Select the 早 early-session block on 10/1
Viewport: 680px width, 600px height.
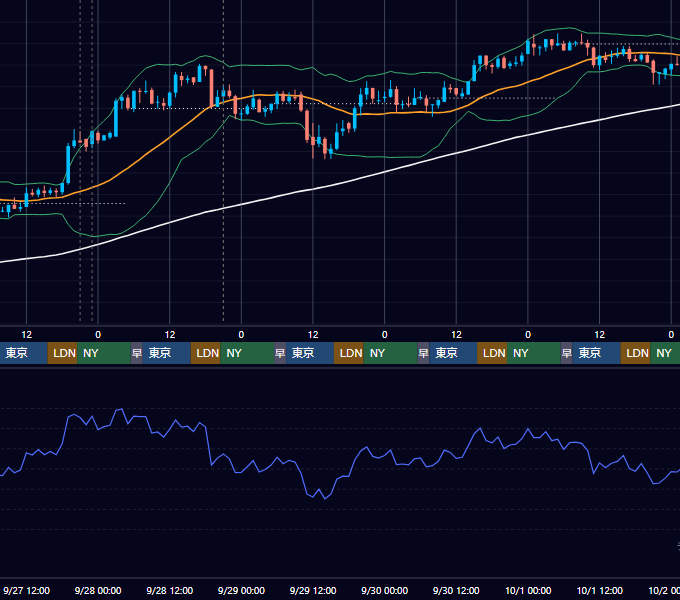point(567,353)
